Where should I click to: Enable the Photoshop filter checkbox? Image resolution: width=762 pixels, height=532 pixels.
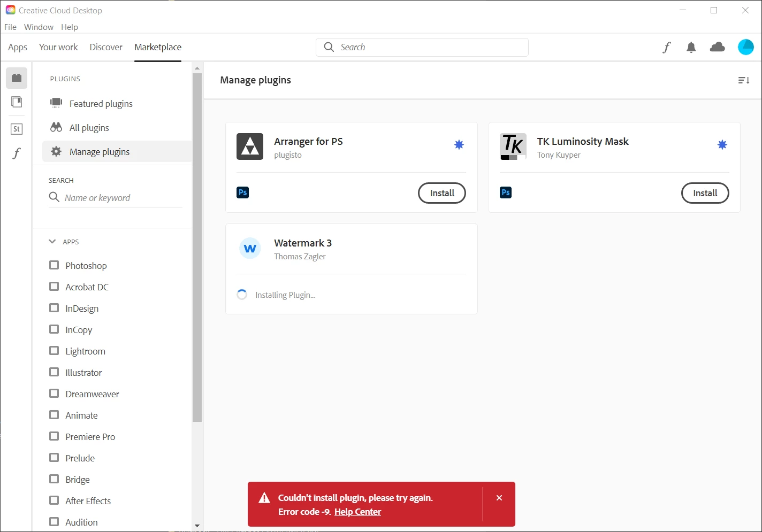coord(54,265)
